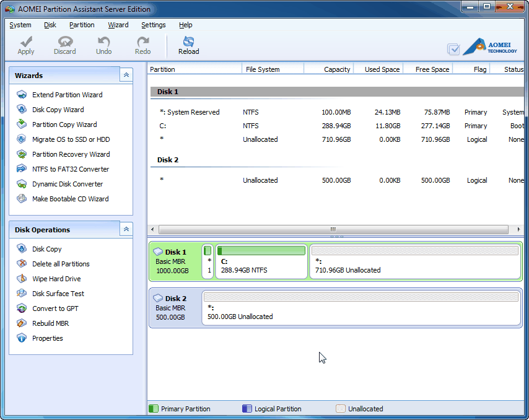Screen dimensions: 529x420
Task: Click the Partition Copy Wizard icon
Action: pyautogui.click(x=22, y=124)
